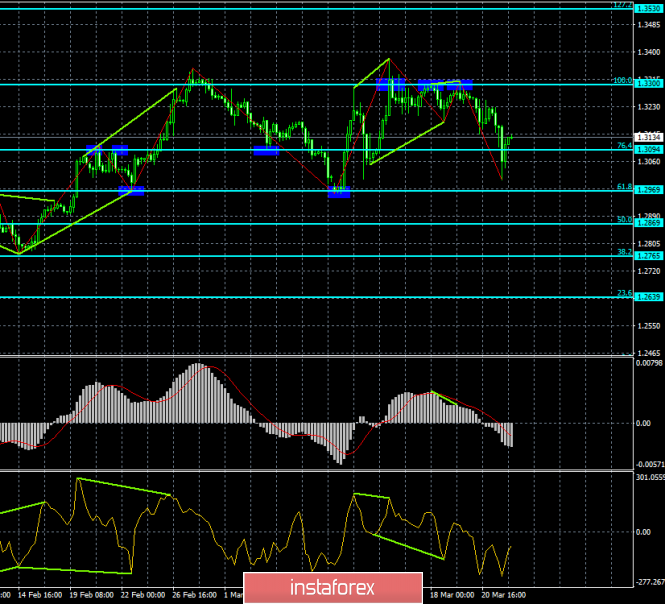Click the 1.2969 price level label
Viewport: 665px width, 604px height.
coord(648,190)
